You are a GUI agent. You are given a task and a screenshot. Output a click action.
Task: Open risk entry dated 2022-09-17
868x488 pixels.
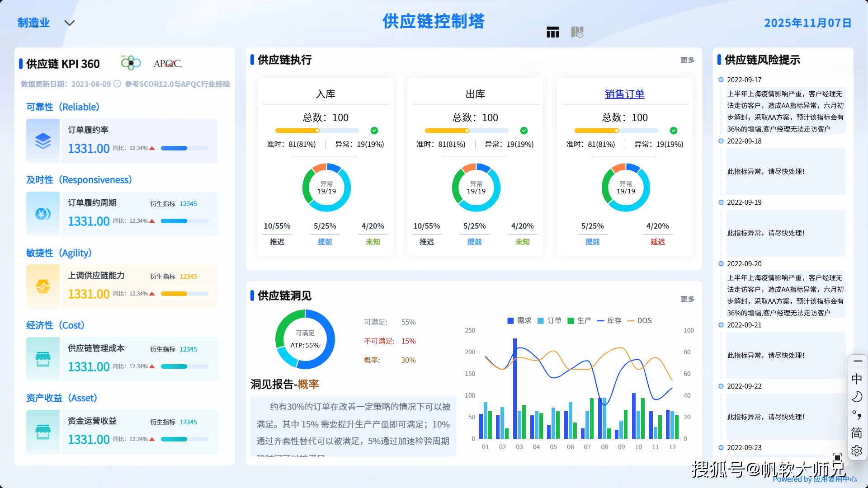786,111
